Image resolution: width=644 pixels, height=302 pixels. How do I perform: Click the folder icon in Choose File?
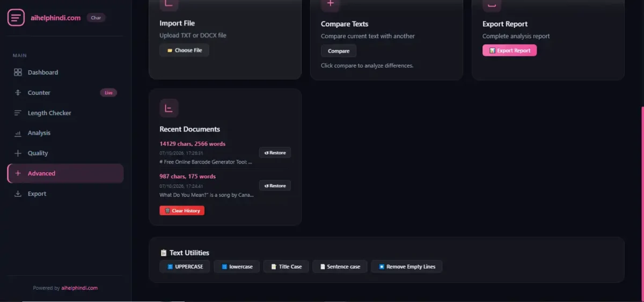point(170,50)
